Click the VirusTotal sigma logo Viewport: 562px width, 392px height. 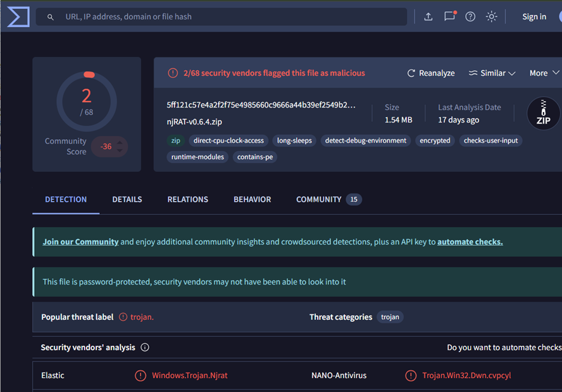[18, 16]
